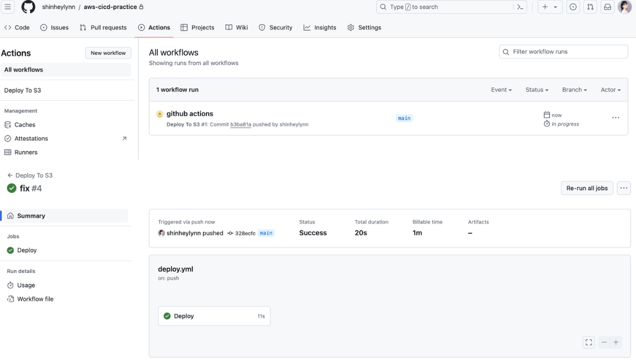Click the Attestations external link arrow icon
Image resolution: width=636 pixels, height=364 pixels.
(125, 138)
